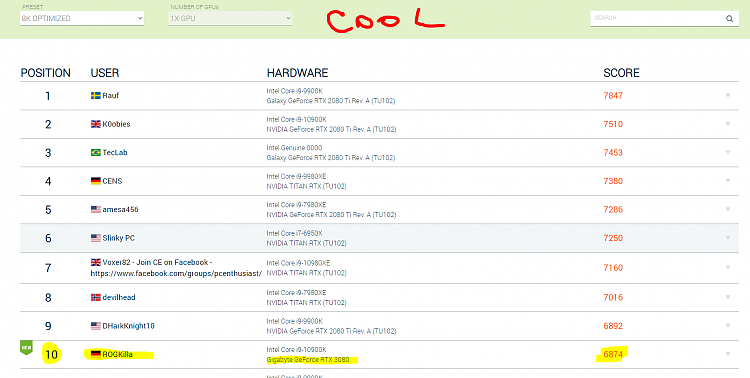Select score 6874

[x=613, y=354]
